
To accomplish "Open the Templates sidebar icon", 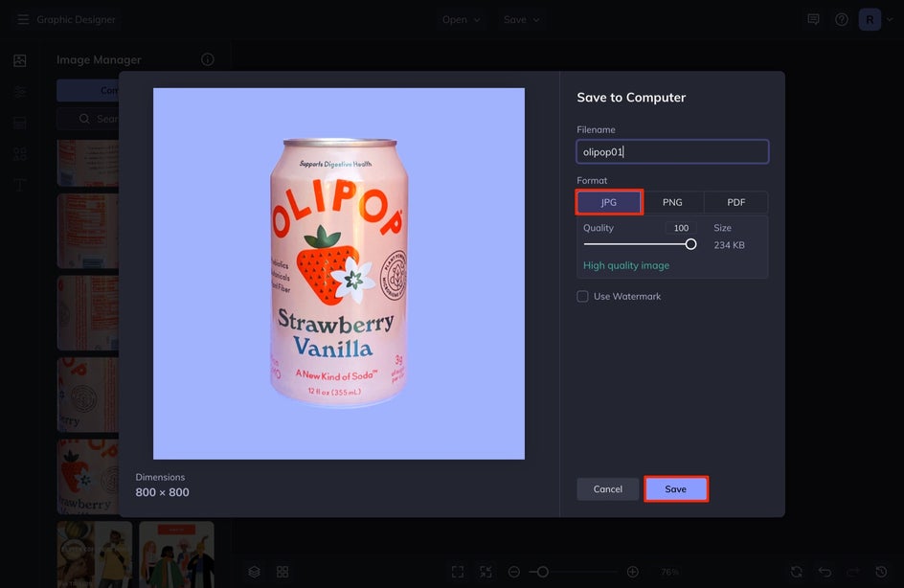I will (20, 123).
